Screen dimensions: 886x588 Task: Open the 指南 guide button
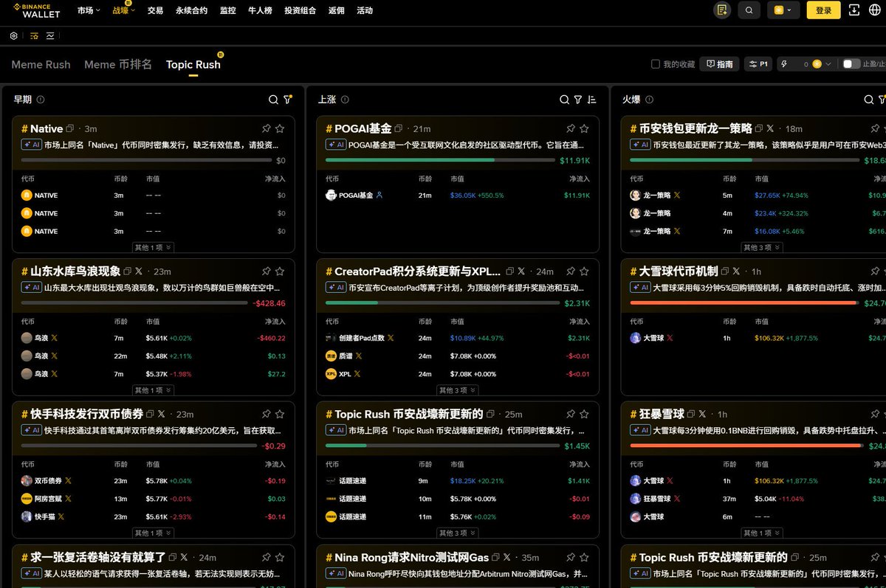719,64
